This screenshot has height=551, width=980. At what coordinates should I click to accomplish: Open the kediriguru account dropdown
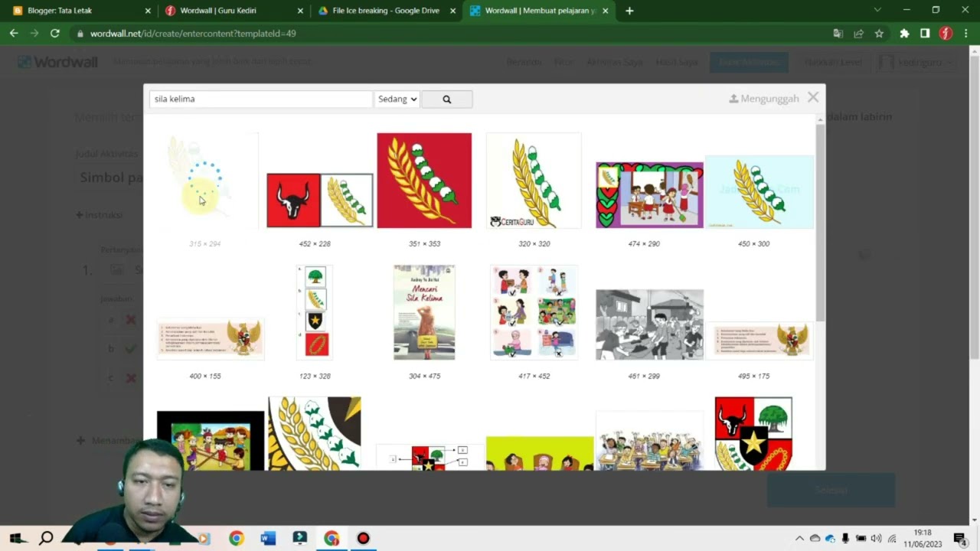coord(916,62)
